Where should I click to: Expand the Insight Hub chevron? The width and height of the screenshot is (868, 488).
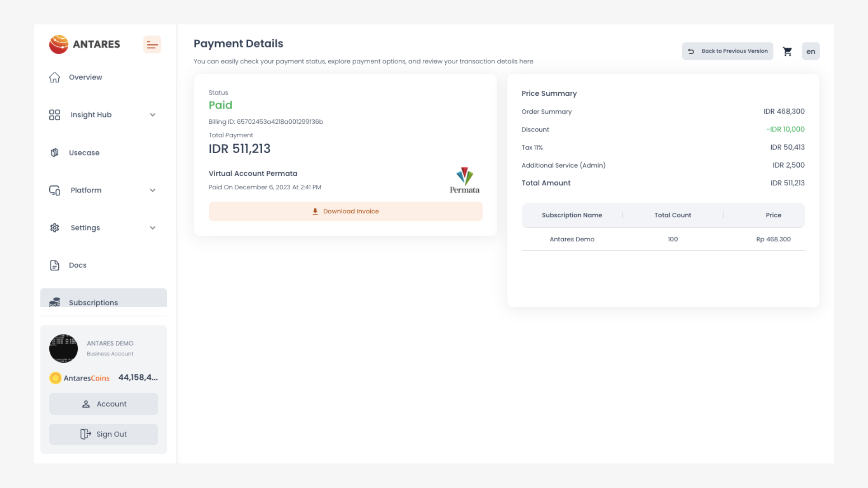click(153, 115)
